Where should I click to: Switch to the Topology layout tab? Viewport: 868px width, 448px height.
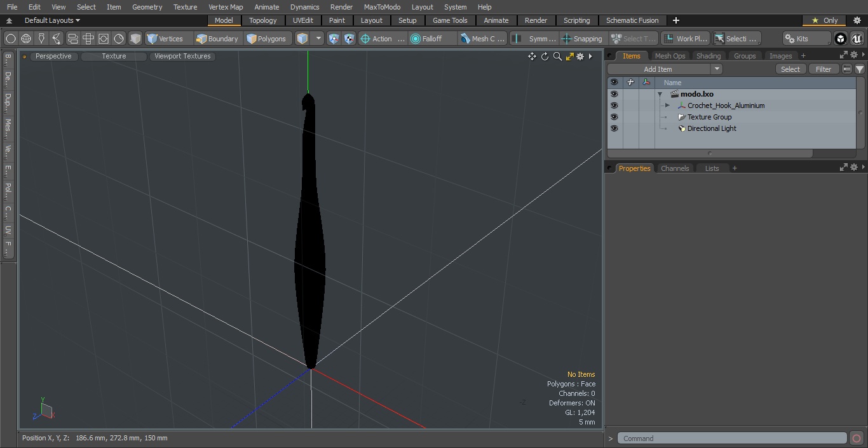(x=263, y=20)
